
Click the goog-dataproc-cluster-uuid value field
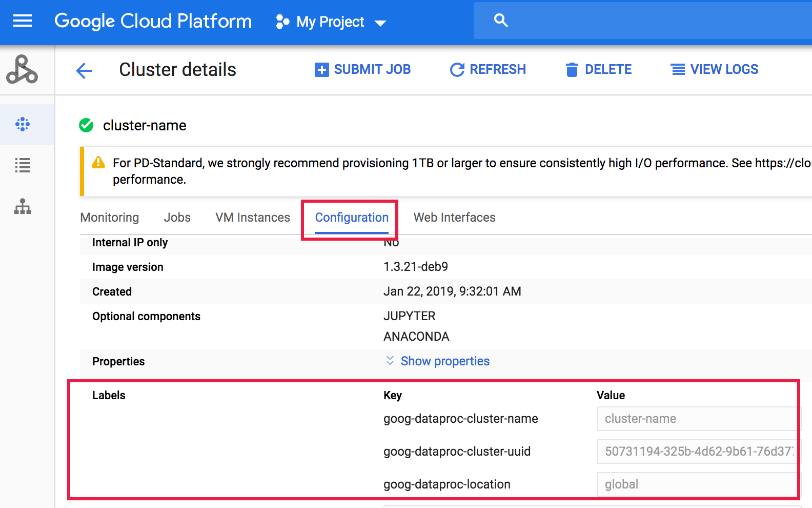697,452
